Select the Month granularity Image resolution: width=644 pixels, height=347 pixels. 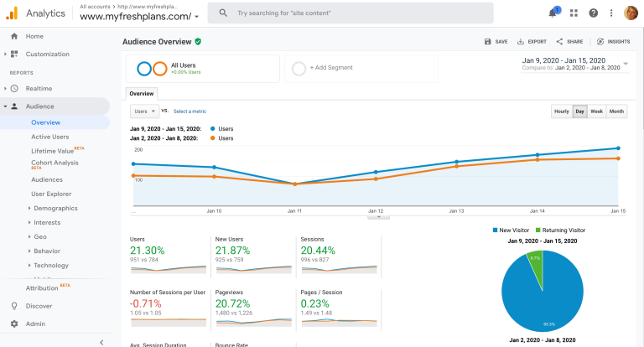click(x=616, y=111)
